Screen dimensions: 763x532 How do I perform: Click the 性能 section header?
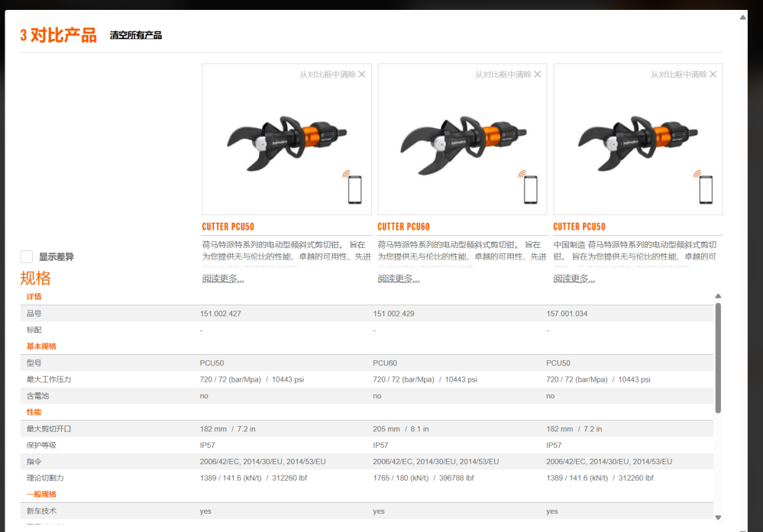pyautogui.click(x=34, y=412)
